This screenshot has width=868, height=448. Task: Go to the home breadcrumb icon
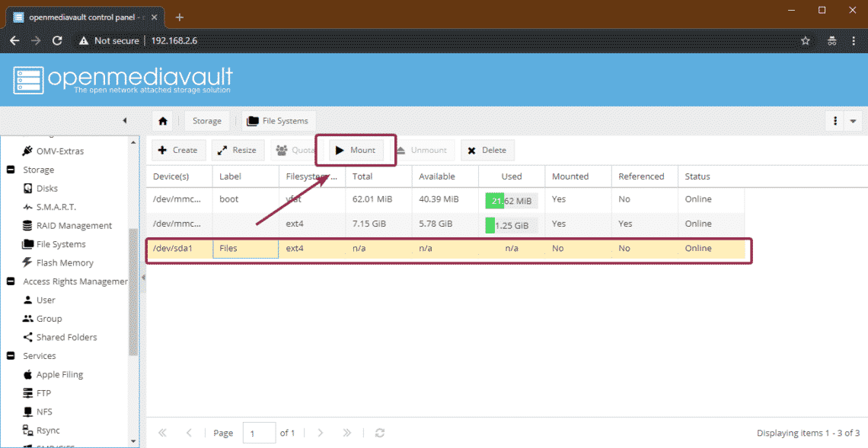pos(163,121)
